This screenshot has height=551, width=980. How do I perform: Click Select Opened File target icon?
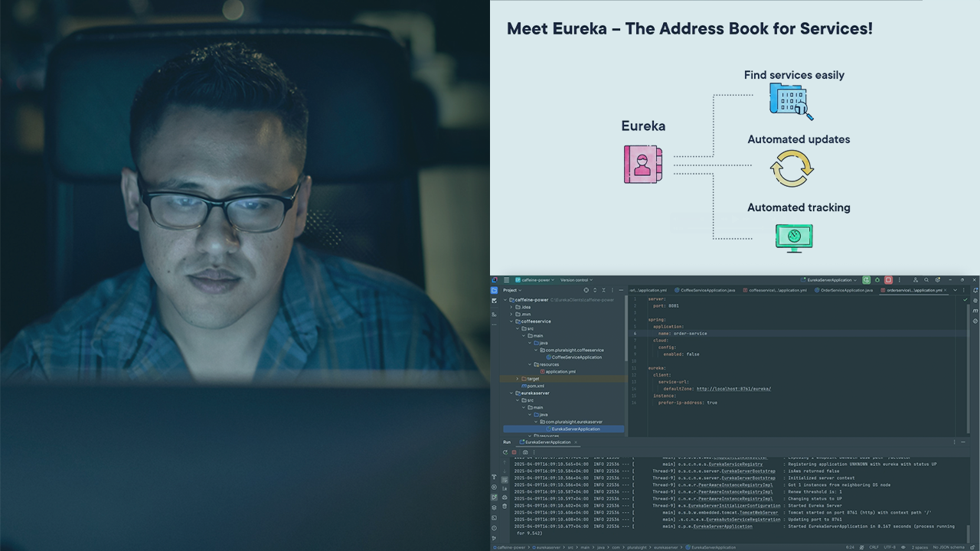586,290
